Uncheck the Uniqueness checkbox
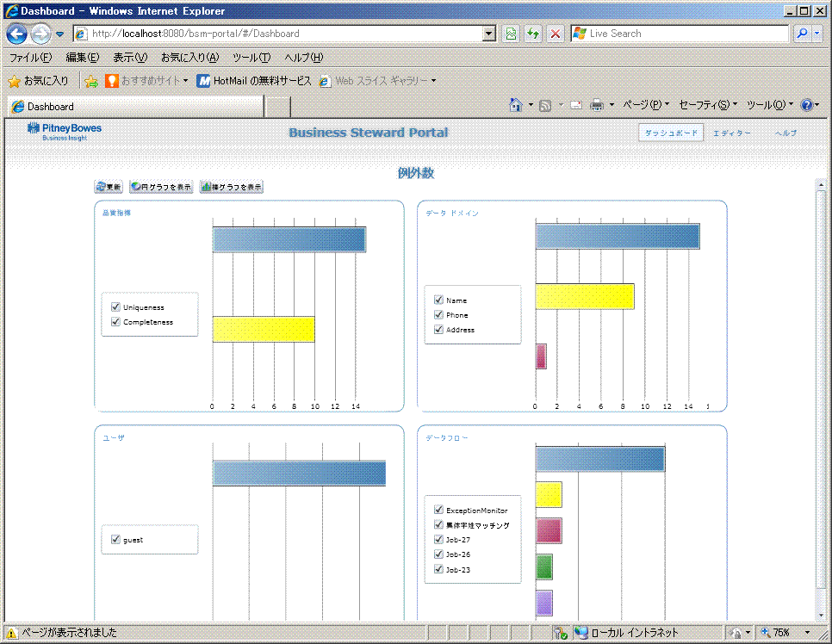The height and width of the screenshot is (644, 832). point(115,307)
